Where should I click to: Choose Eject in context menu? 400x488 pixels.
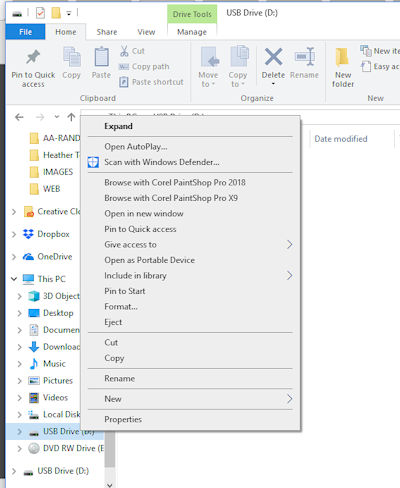click(190, 322)
